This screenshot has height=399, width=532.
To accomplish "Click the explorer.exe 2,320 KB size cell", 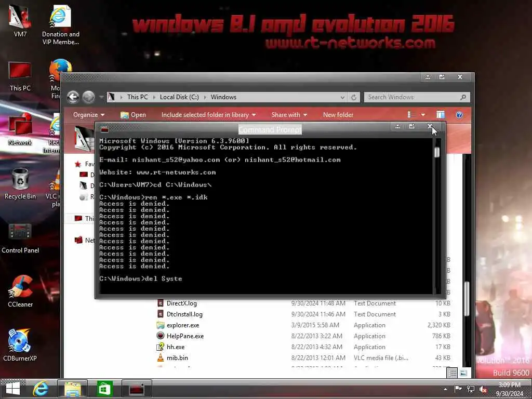I will pos(438,325).
